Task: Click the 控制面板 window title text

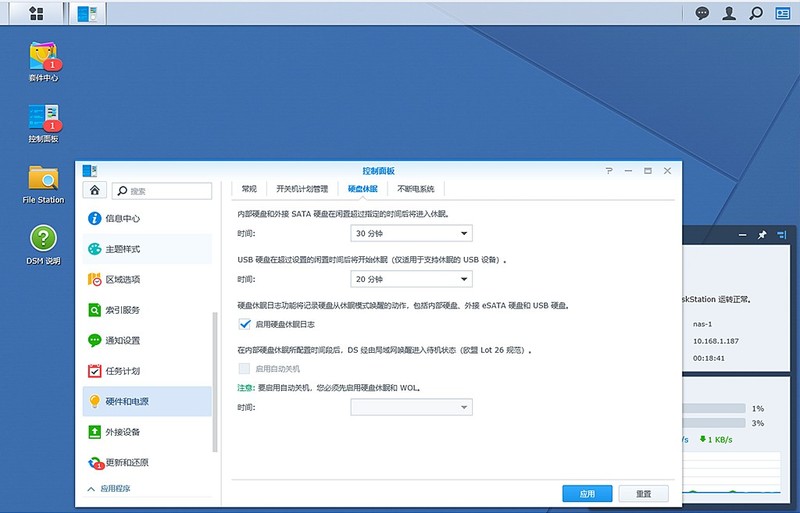Action: pyautogui.click(x=379, y=171)
